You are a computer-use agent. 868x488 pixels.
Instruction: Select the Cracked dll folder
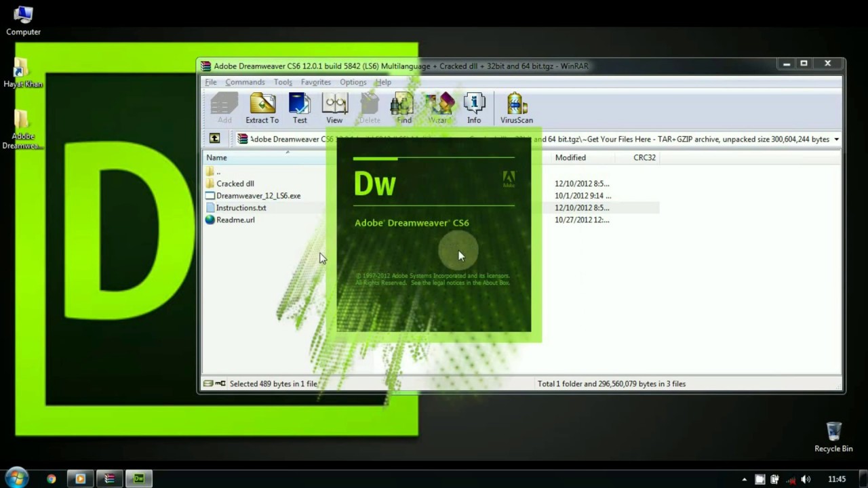pyautogui.click(x=229, y=184)
